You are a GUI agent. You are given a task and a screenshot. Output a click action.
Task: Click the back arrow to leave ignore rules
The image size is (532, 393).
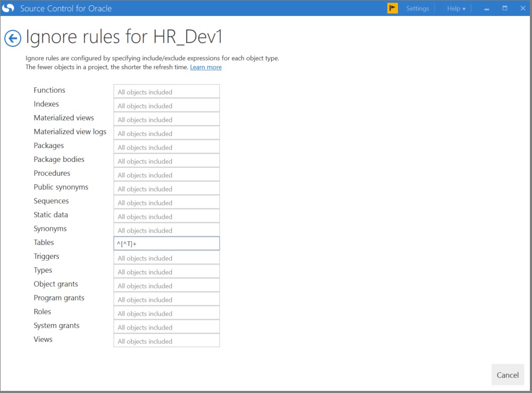click(12, 38)
